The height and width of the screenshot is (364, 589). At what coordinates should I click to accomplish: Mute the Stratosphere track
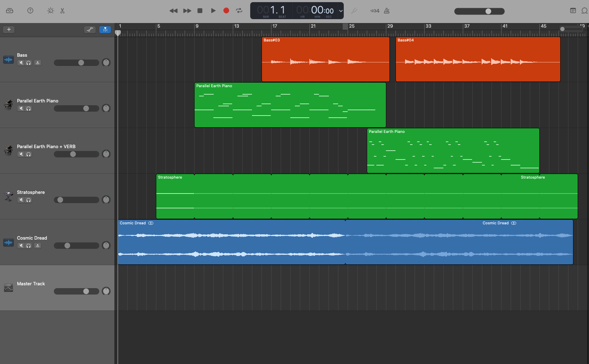21,200
